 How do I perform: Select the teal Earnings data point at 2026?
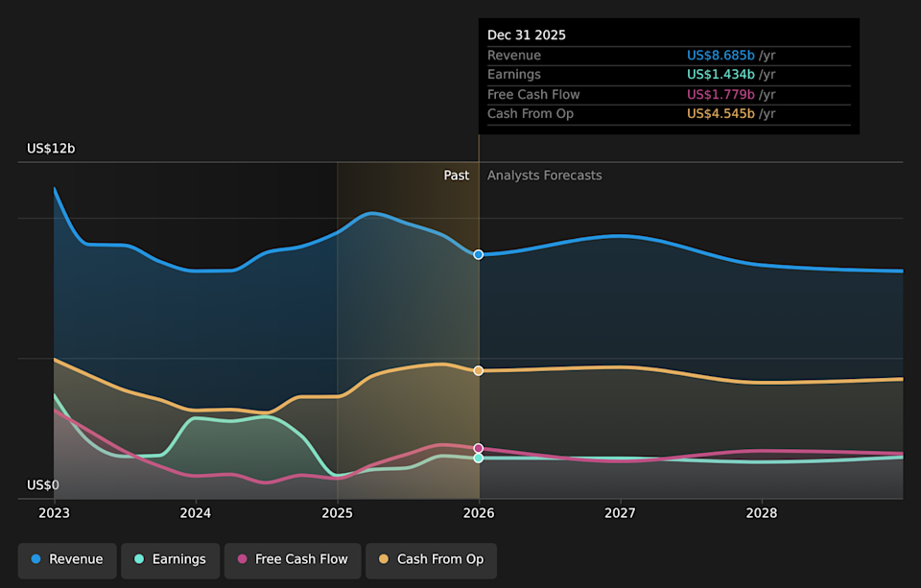(x=479, y=458)
